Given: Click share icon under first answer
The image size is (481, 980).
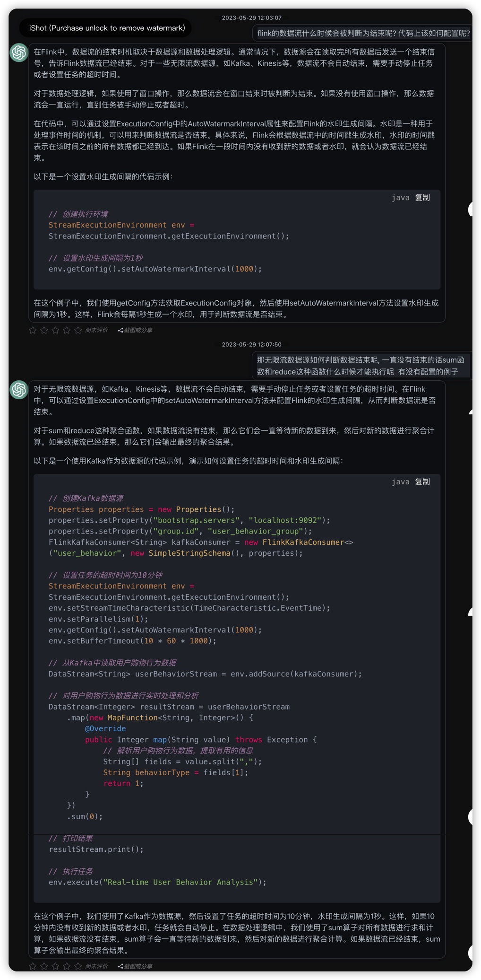Looking at the screenshot, I should tap(120, 330).
